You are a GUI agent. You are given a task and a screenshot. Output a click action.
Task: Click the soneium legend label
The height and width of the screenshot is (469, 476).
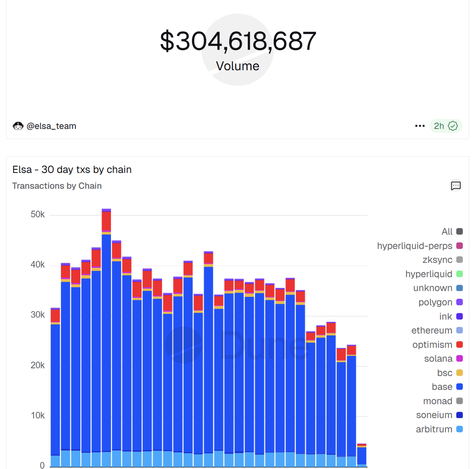point(434,415)
